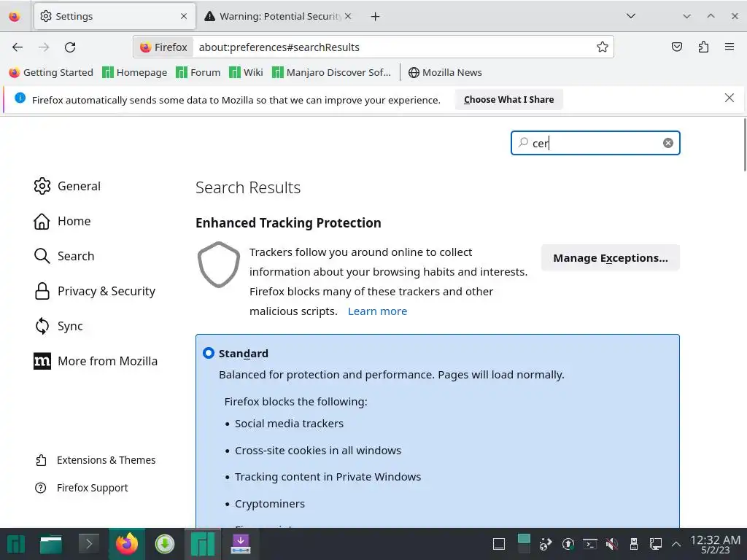The image size is (747, 560).
Task: Close the Settings tab
Action: pyautogui.click(x=184, y=16)
